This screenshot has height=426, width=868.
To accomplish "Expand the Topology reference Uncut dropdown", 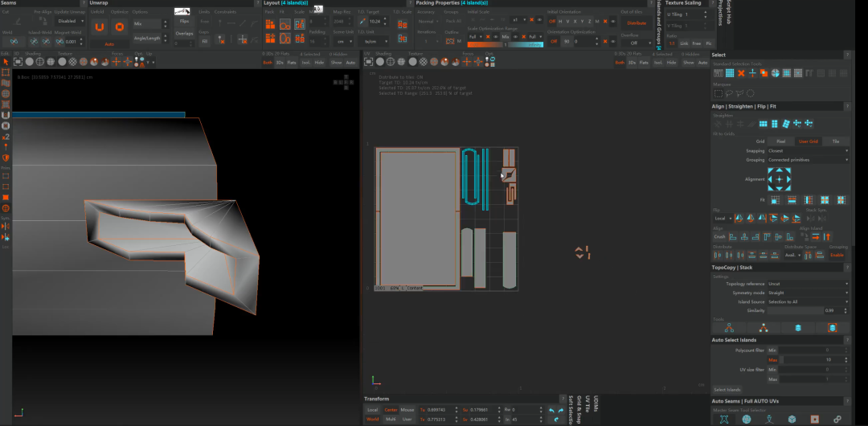I will point(808,284).
